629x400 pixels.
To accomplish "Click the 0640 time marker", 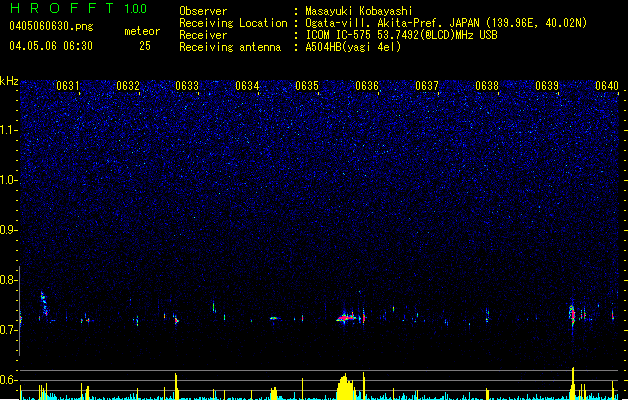I will (607, 86).
